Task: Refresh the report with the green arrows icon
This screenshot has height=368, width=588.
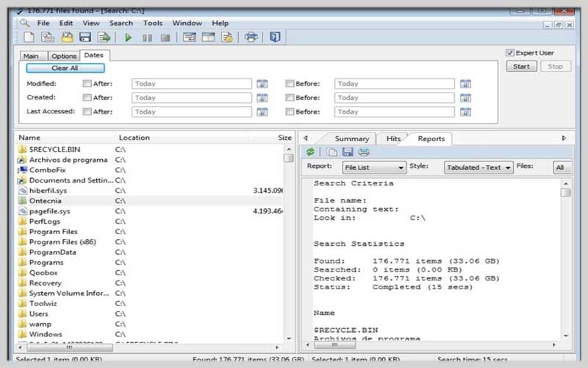Action: (310, 152)
